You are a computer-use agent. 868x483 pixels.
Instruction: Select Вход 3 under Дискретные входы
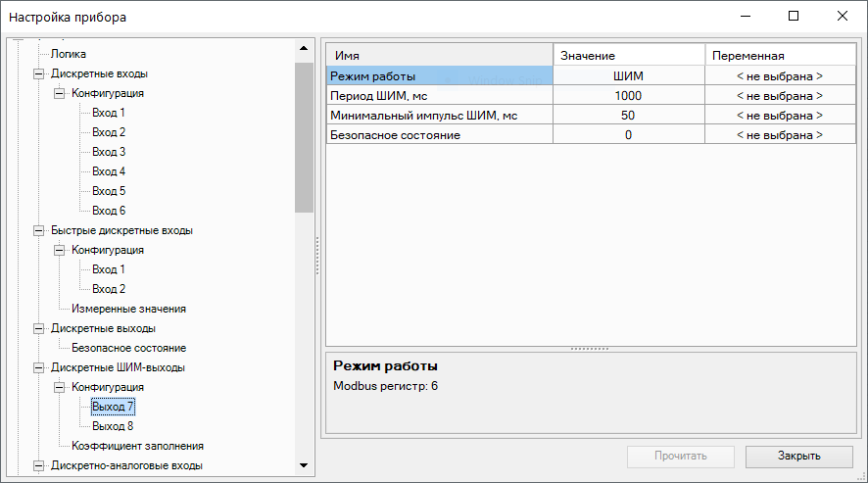click(x=109, y=152)
